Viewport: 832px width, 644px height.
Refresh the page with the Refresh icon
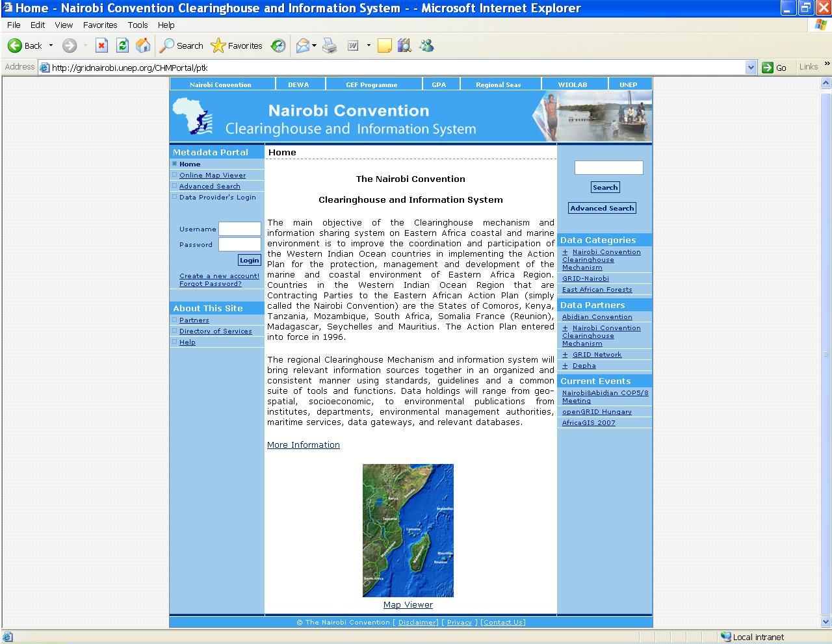[122, 45]
